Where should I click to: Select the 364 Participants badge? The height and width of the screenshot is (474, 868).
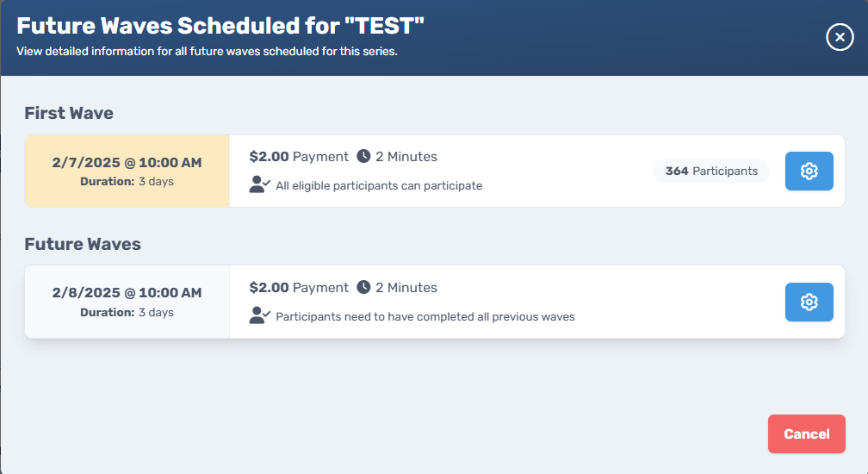click(x=711, y=172)
